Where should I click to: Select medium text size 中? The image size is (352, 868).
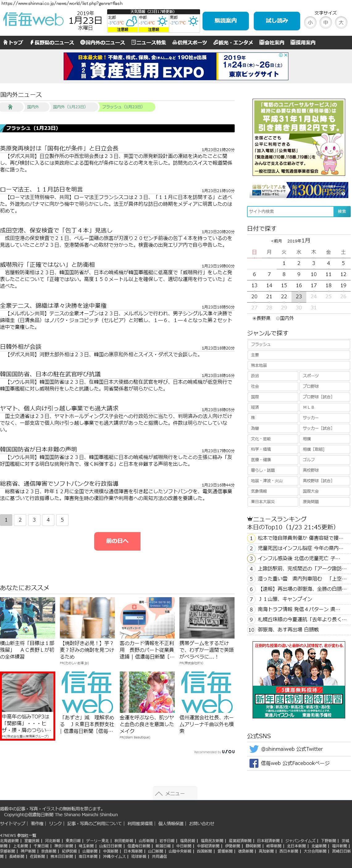point(325,23)
